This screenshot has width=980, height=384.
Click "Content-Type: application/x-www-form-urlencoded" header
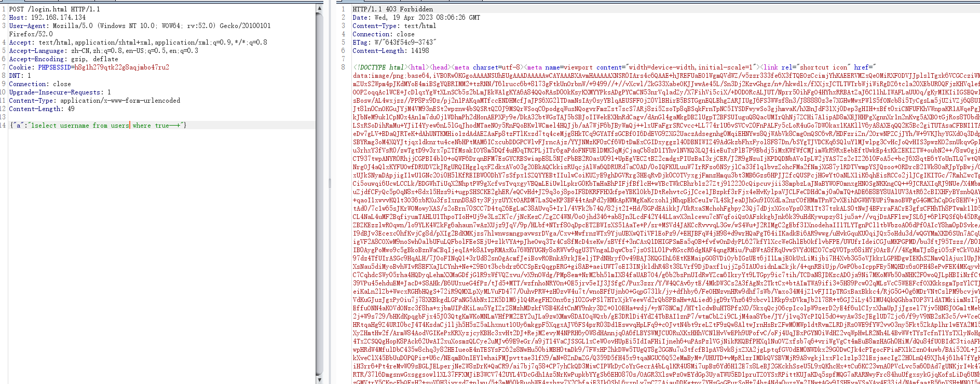94,100
